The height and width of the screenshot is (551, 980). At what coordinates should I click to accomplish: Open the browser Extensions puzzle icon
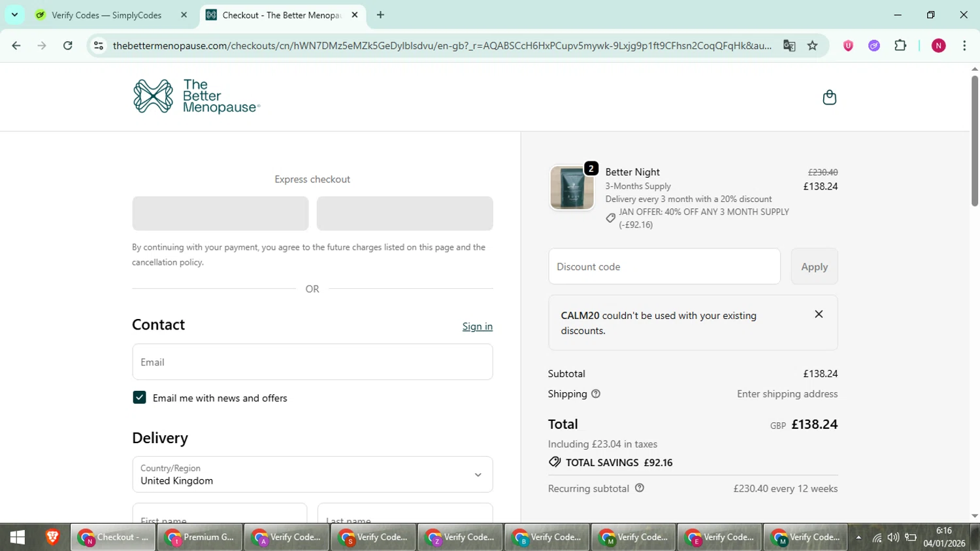900,46
